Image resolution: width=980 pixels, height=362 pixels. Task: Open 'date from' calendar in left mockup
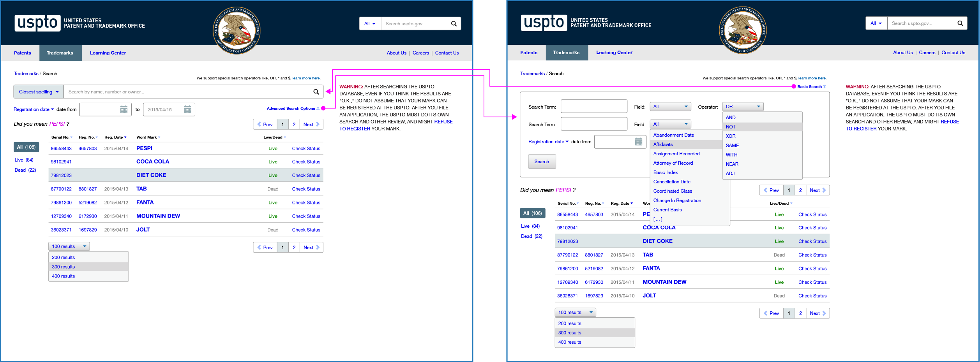[x=124, y=109]
